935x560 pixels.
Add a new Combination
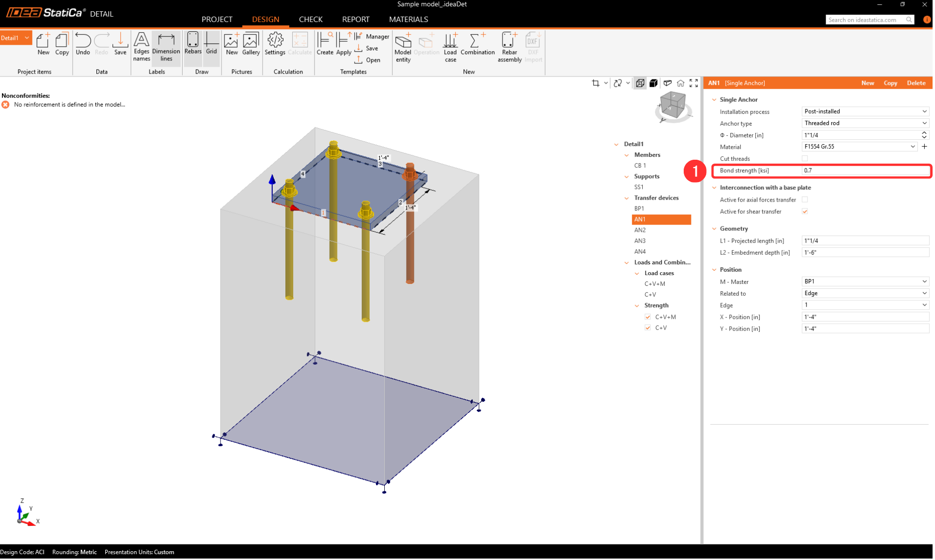point(477,44)
